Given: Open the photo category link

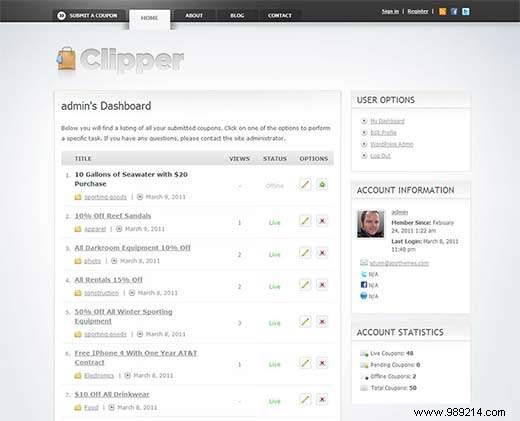Looking at the screenshot, I should point(92,261).
